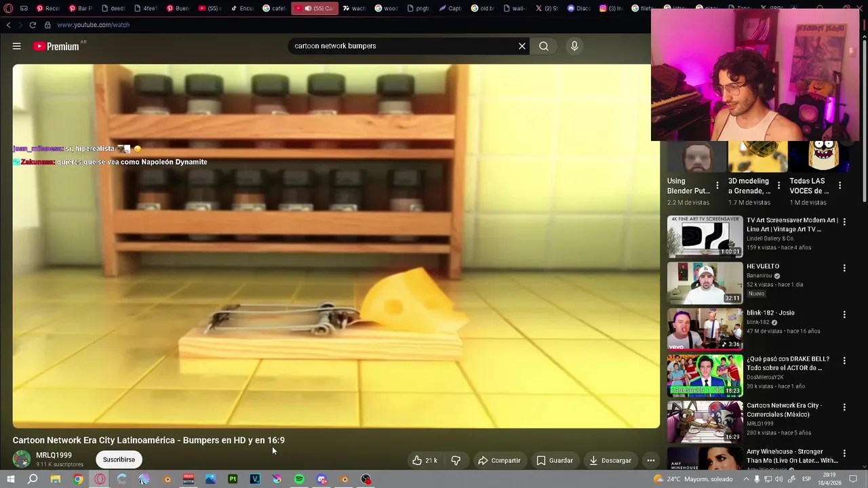Open the HE VUELTO video thumbnail
Screen dimensions: 868x488
(x=705, y=283)
